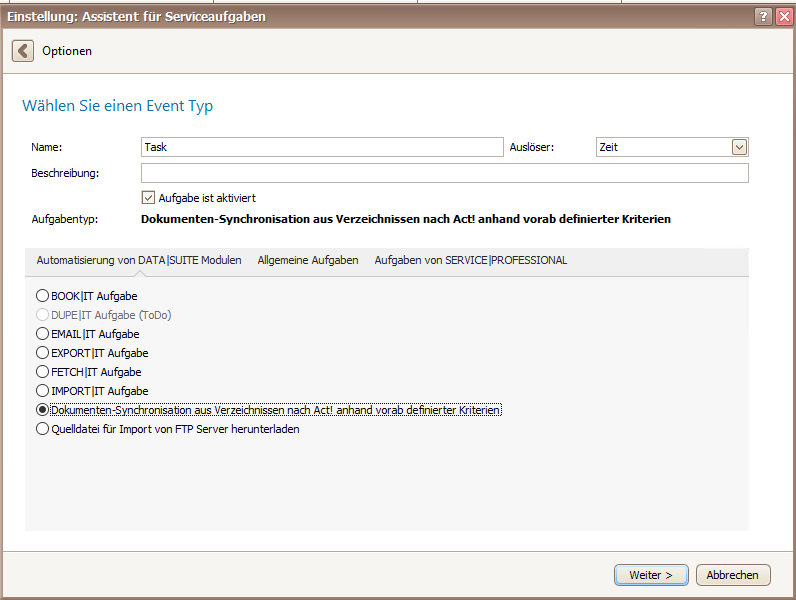Click the Beschreibung input field
796x600 pixels.
pos(445,173)
